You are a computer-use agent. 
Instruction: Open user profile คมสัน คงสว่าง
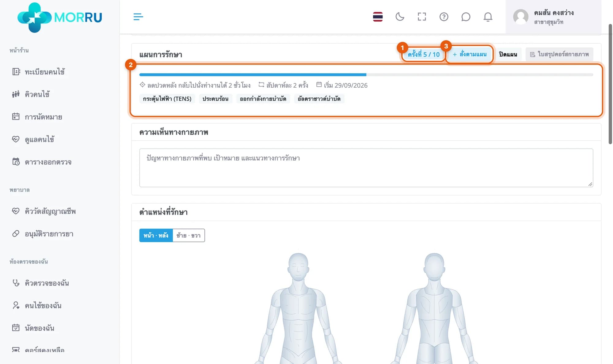coord(553,17)
